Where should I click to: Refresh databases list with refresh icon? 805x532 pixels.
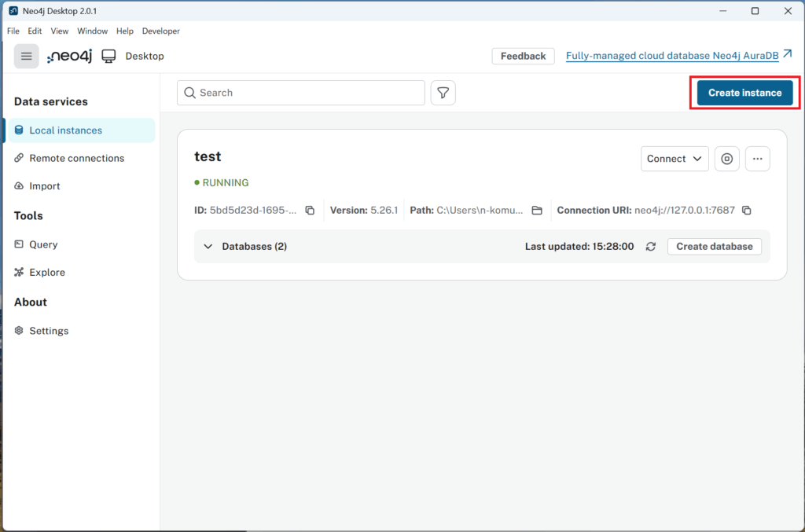click(x=650, y=247)
